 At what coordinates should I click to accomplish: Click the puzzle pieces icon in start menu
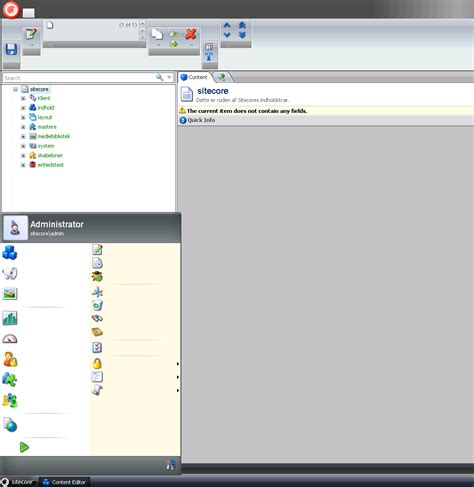pos(10,379)
